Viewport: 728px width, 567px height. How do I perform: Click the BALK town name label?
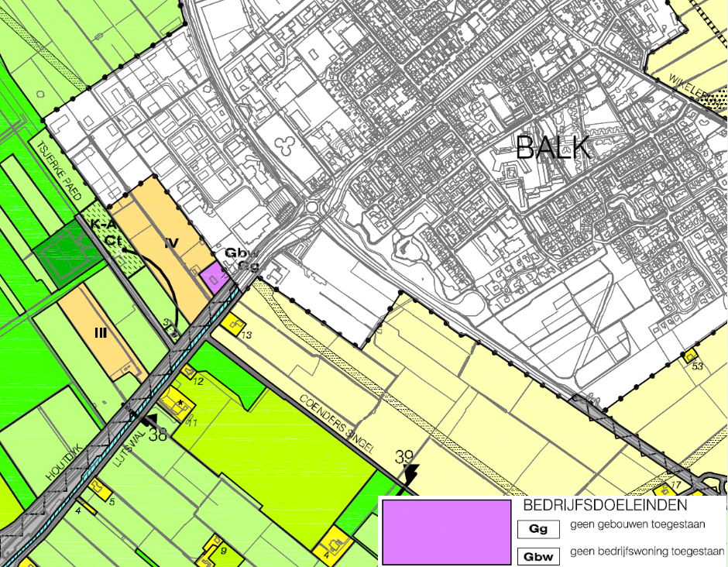pos(553,148)
